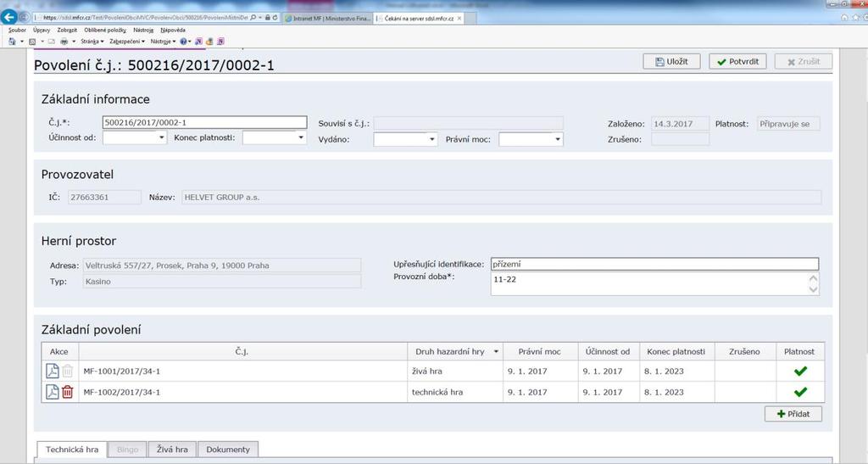Click the Přidat add button
868x464 pixels.
(x=793, y=414)
